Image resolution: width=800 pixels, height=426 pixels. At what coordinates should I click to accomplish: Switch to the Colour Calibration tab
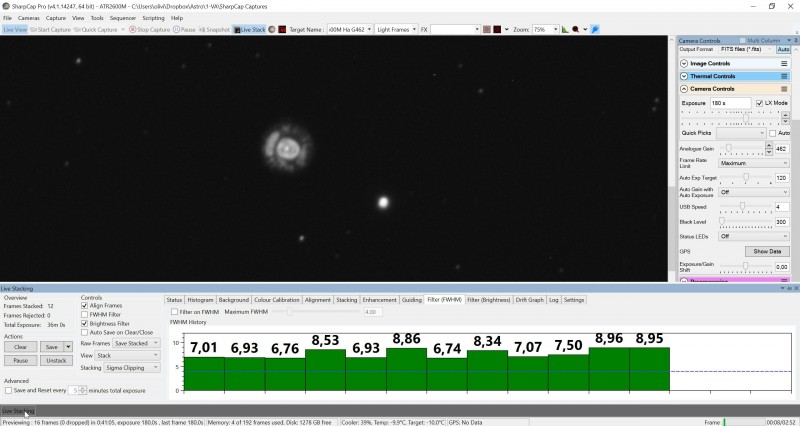coord(277,300)
